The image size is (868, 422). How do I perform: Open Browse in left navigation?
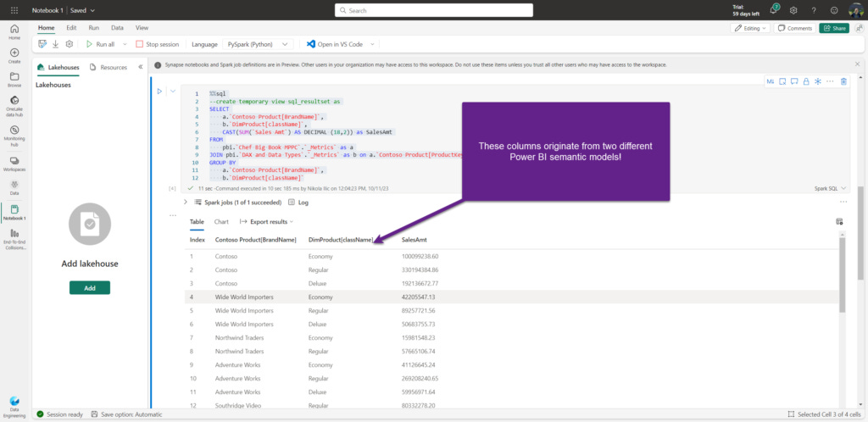click(14, 81)
